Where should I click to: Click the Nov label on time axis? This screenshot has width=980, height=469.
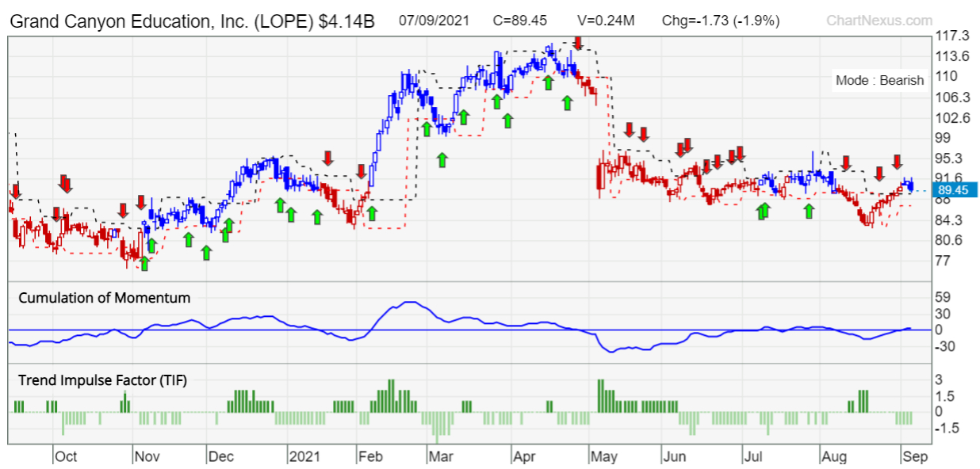[x=147, y=457]
